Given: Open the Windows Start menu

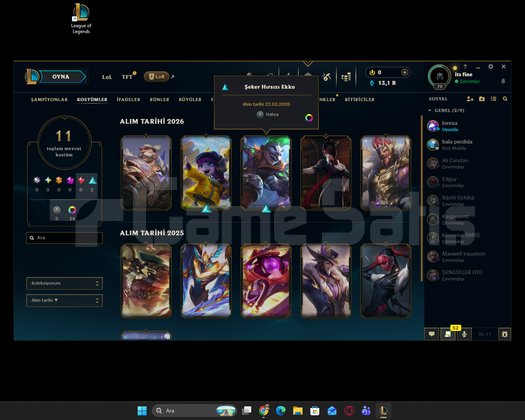Looking at the screenshot, I should 142,411.
